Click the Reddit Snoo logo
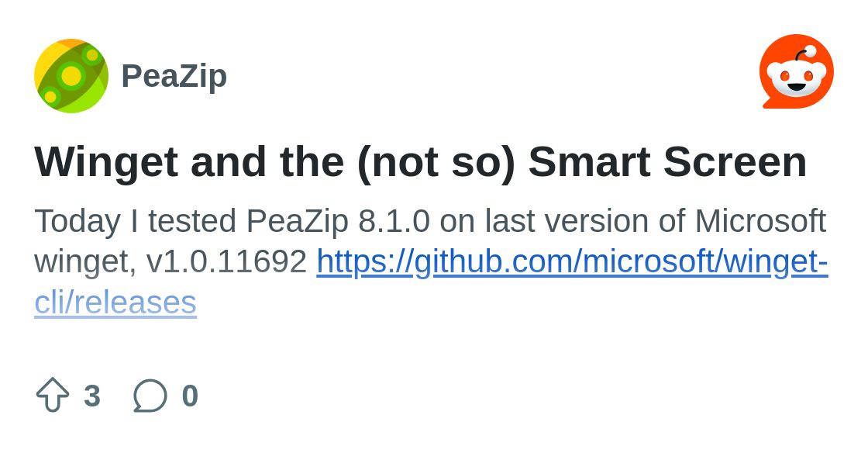 tap(796, 72)
